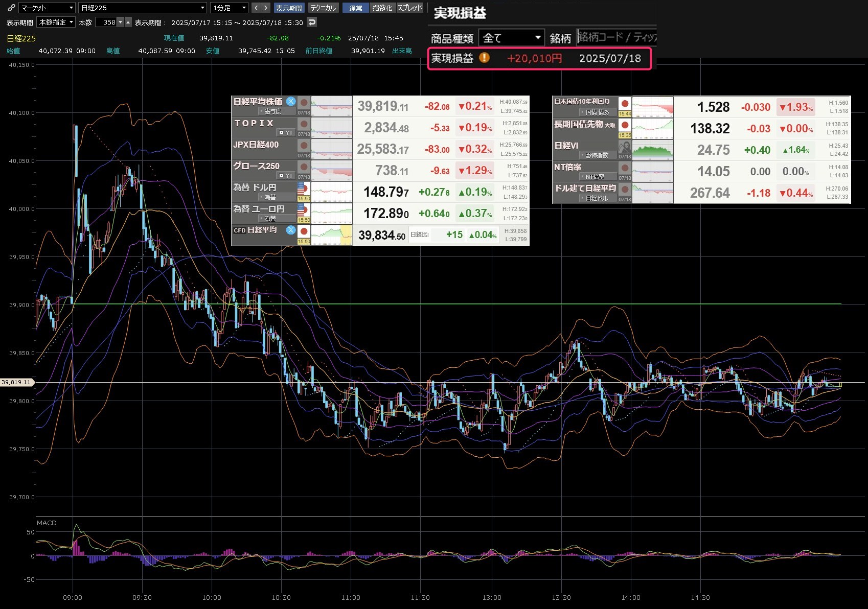Increase bar count with up stepper
This screenshot has height=609, width=868.
[128, 22]
